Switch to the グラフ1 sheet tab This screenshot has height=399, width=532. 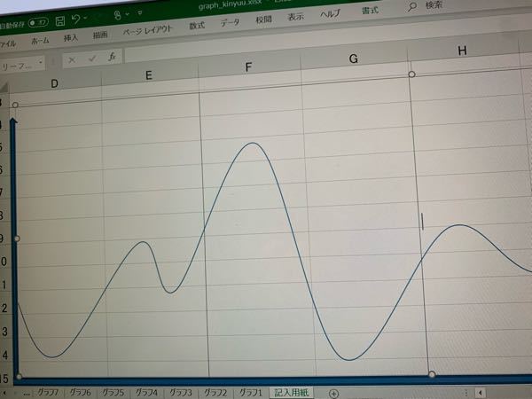coord(251,393)
